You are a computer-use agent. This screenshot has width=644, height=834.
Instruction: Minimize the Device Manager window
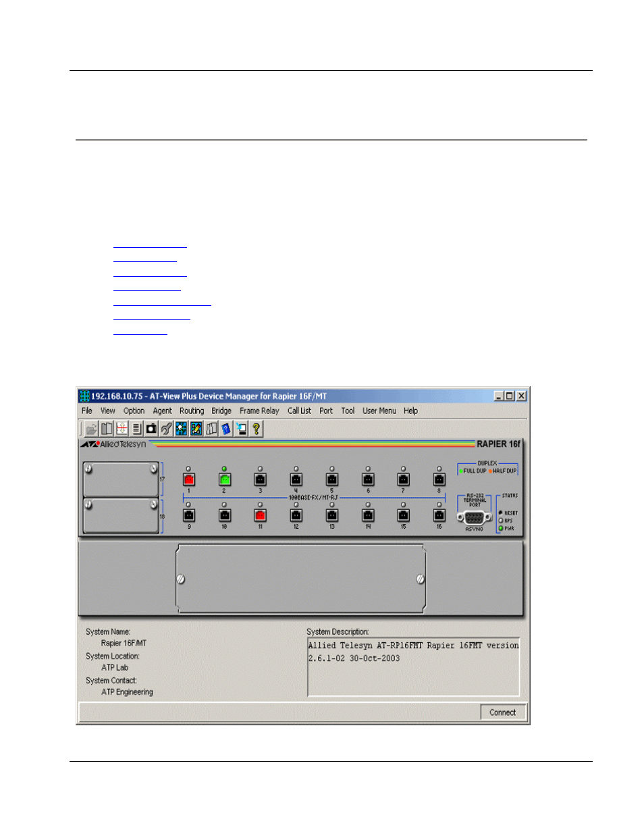click(499, 396)
